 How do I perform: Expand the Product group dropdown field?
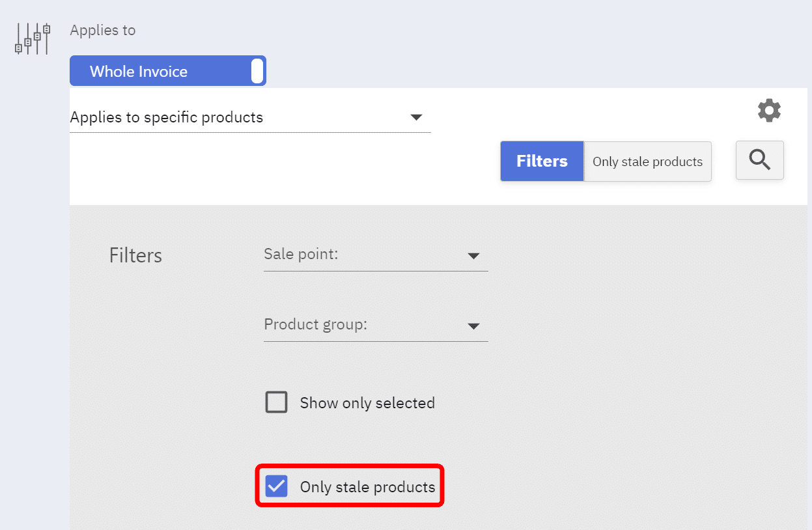(x=375, y=325)
